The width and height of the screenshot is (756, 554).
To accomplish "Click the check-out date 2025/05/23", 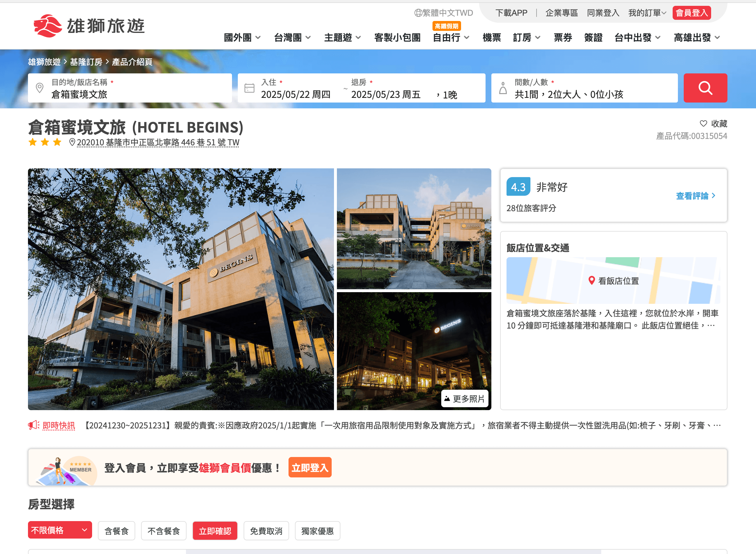I will [x=386, y=95].
